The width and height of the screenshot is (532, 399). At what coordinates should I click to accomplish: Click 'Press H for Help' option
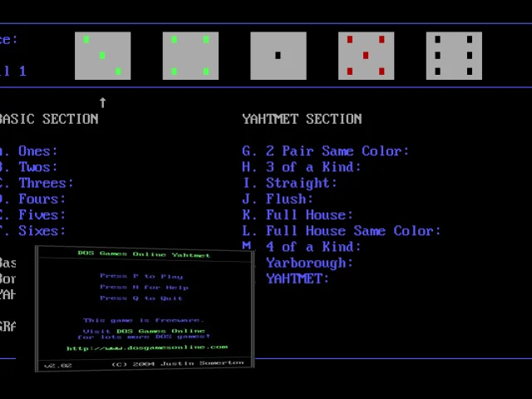pyautogui.click(x=144, y=287)
